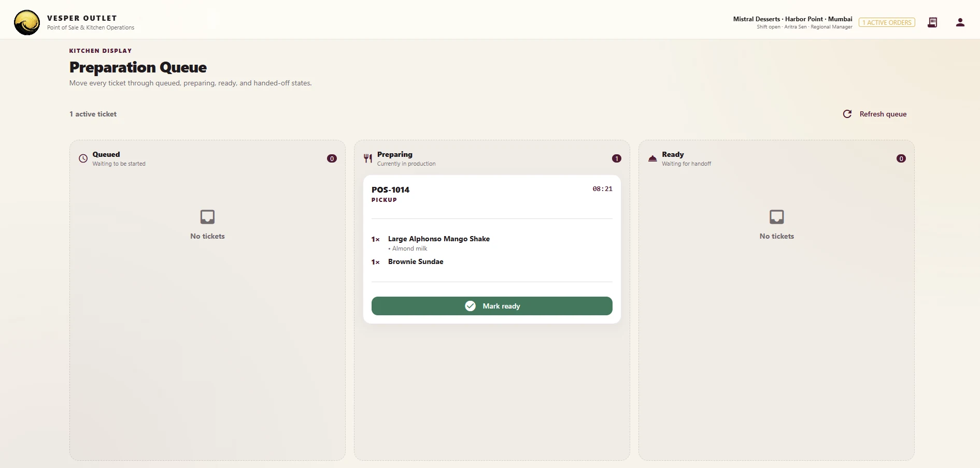Click the Preparing count badge showing 1
980x468 pixels.
click(x=617, y=158)
